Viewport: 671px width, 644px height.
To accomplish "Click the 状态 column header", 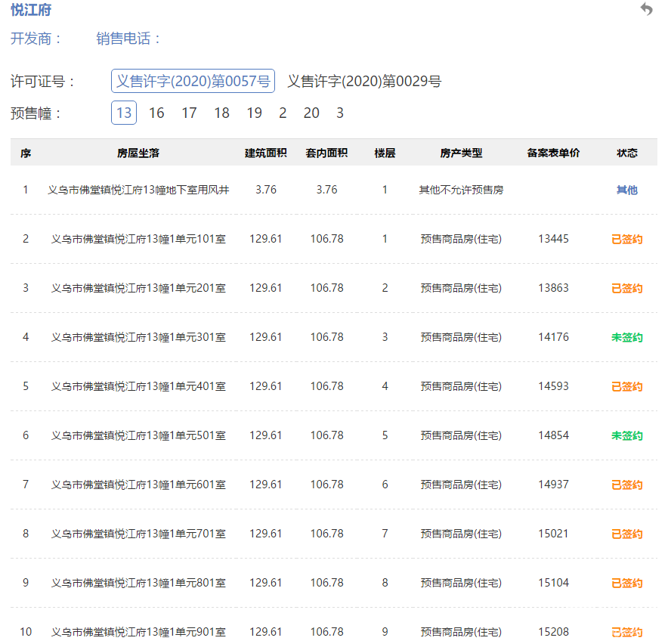I will tap(627, 153).
